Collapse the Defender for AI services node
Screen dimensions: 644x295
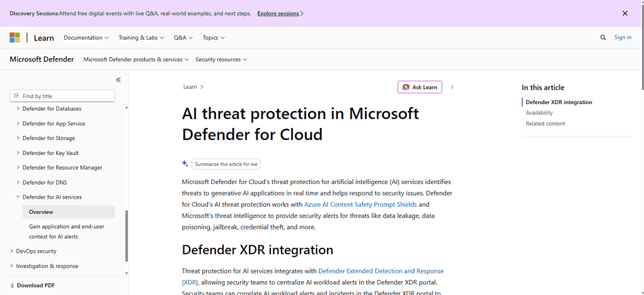pos(18,197)
